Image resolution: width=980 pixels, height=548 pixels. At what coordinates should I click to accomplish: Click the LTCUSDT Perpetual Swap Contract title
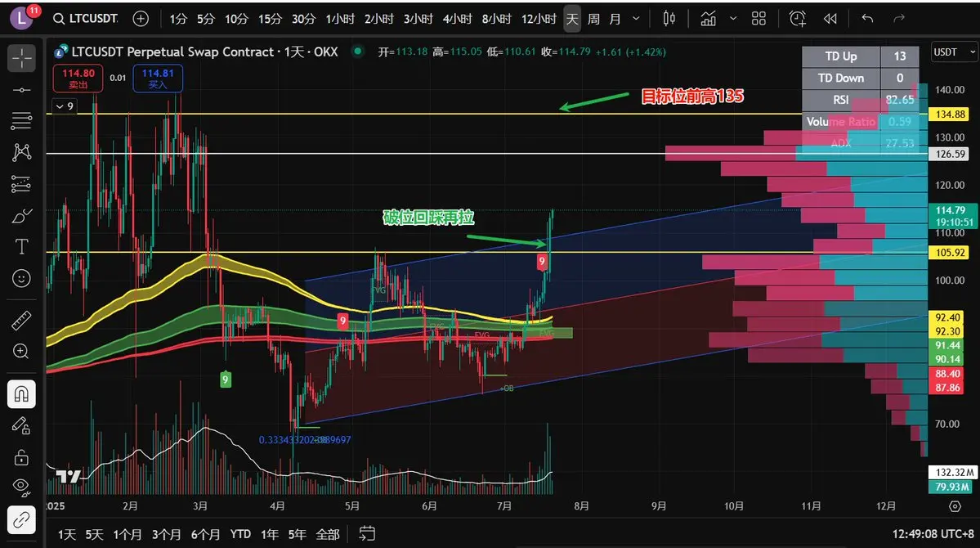(205, 52)
